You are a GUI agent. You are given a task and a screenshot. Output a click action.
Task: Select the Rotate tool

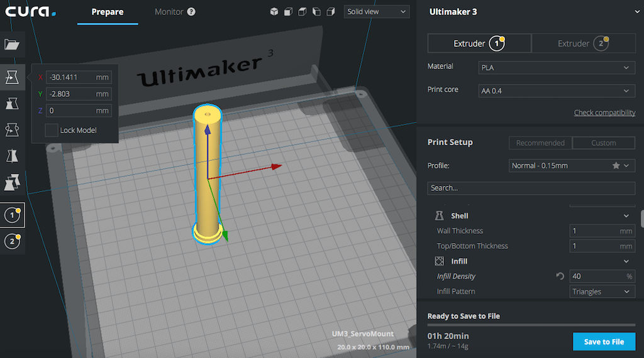point(12,129)
